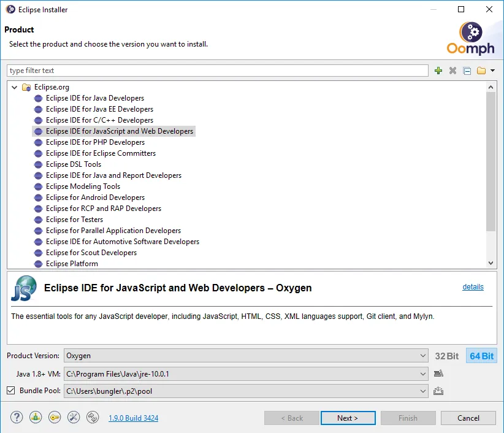Click the Finish button
The width and height of the screenshot is (504, 433).
408,418
